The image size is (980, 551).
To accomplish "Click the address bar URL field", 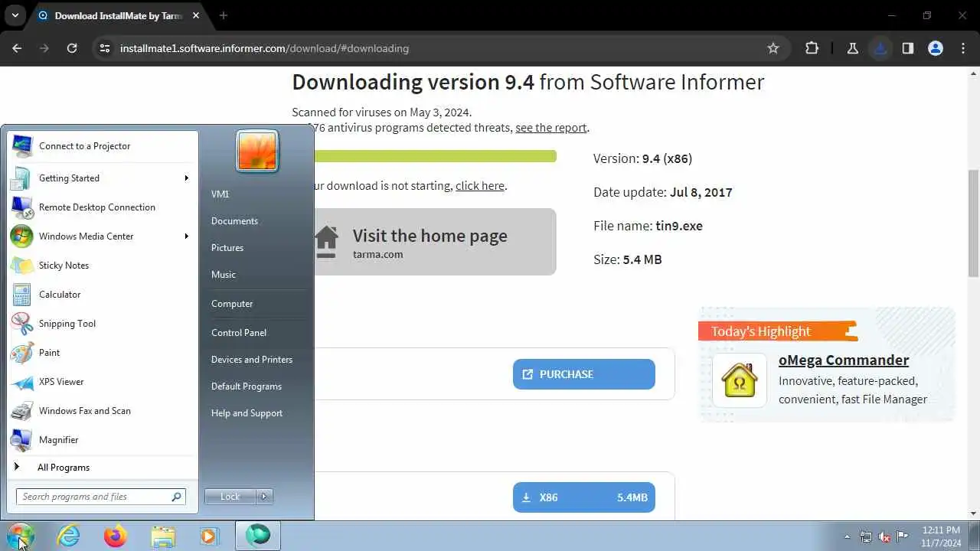I will (x=440, y=48).
